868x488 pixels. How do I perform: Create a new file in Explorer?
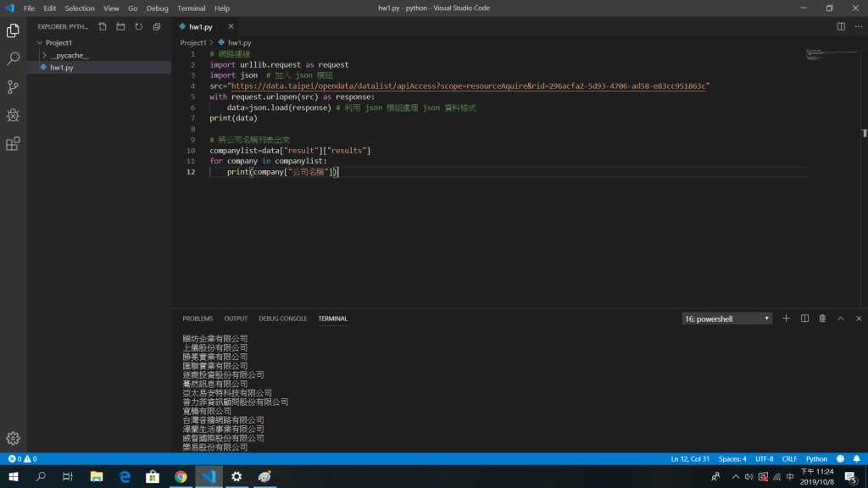tap(103, 26)
